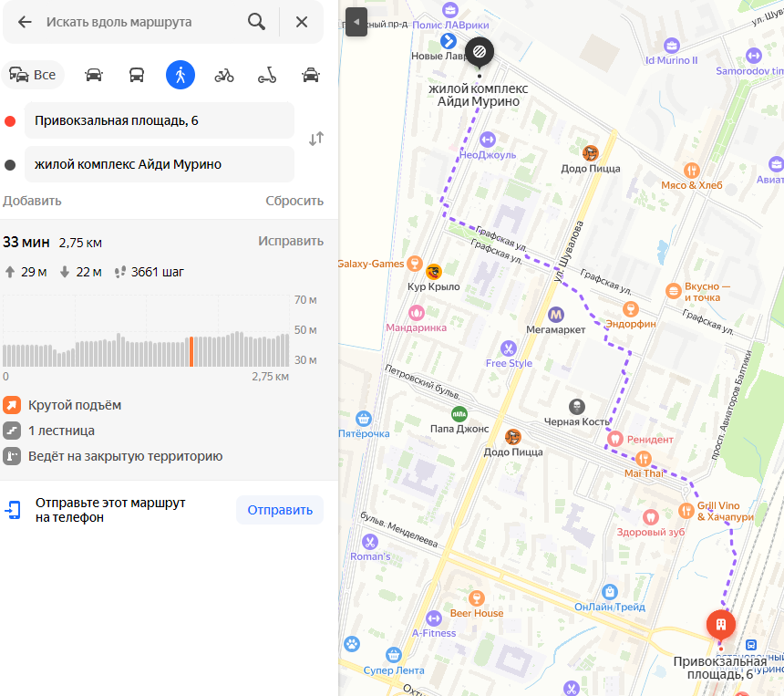This screenshot has height=696, width=784.
Task: Swap route start and end points
Action: 316,139
